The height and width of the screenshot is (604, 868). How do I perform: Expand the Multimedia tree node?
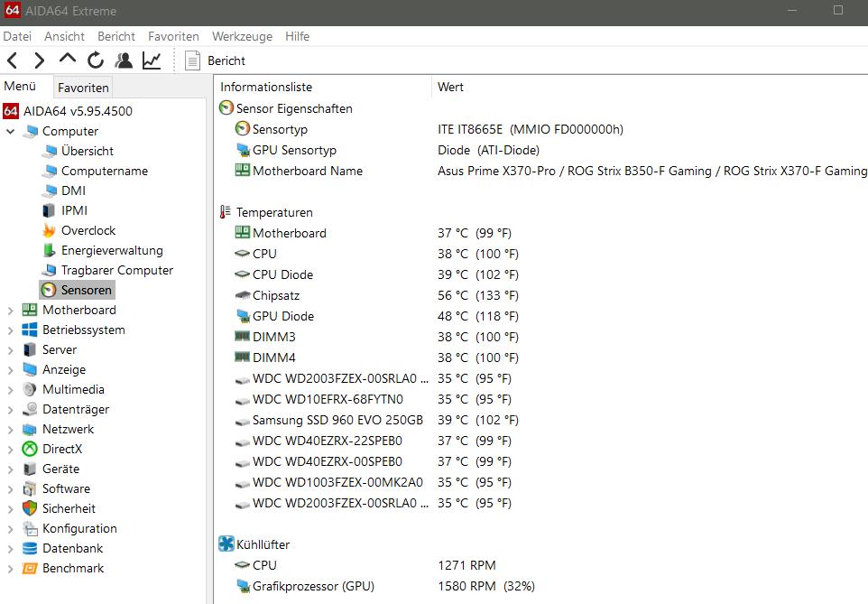tap(10, 390)
